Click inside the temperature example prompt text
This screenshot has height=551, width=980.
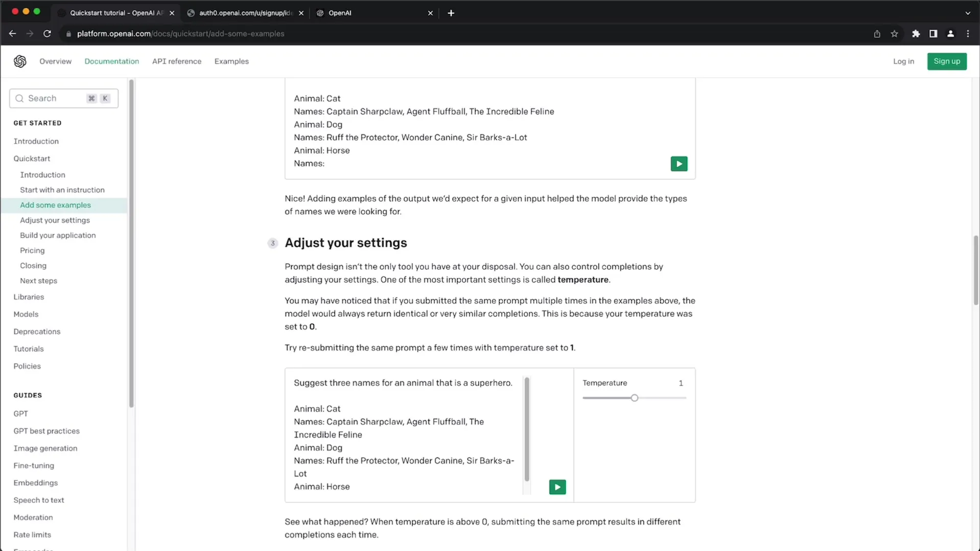coord(404,434)
